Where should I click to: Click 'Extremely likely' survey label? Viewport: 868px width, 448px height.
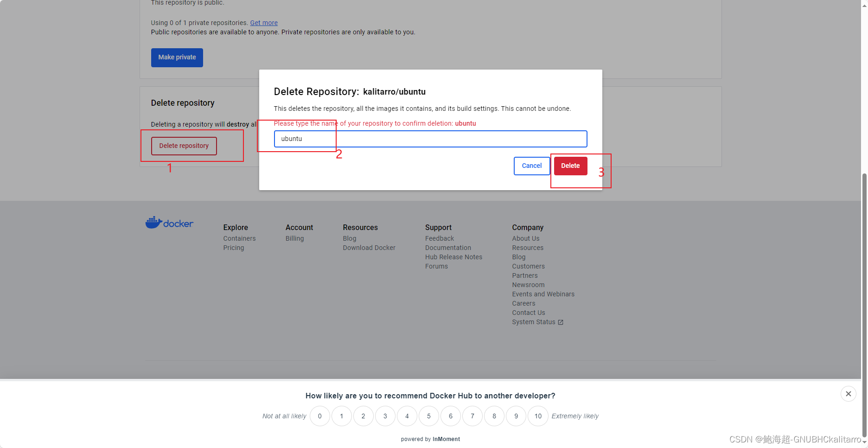coord(575,416)
